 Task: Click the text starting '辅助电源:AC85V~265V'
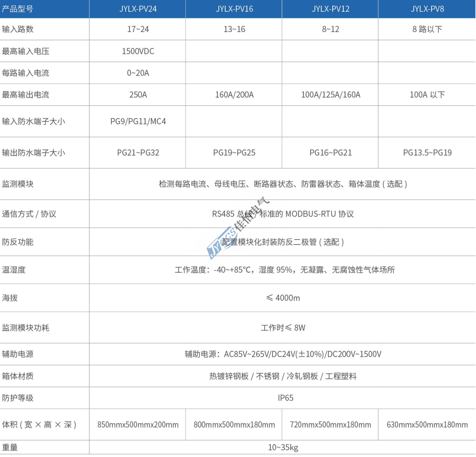tap(283, 354)
